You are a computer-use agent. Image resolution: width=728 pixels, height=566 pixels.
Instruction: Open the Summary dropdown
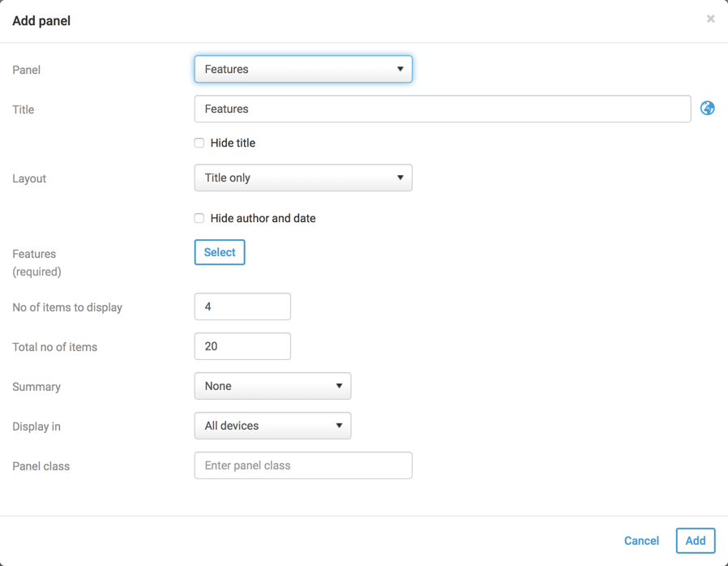coord(272,386)
